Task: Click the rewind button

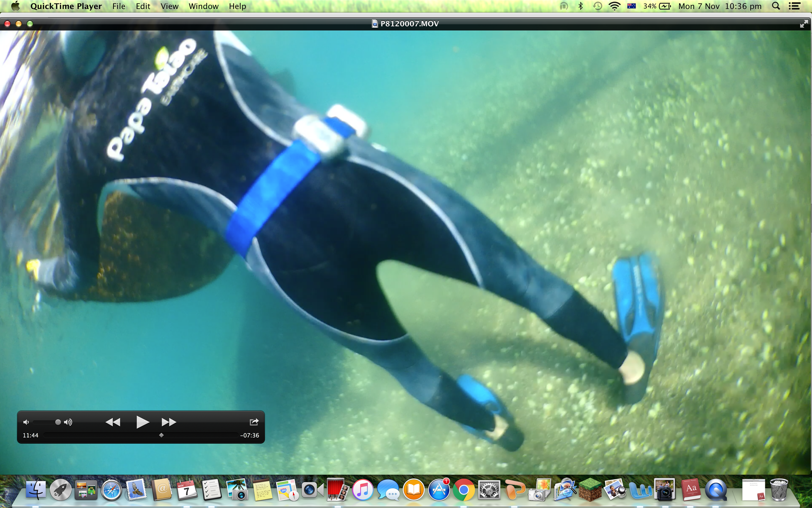Action: point(113,422)
